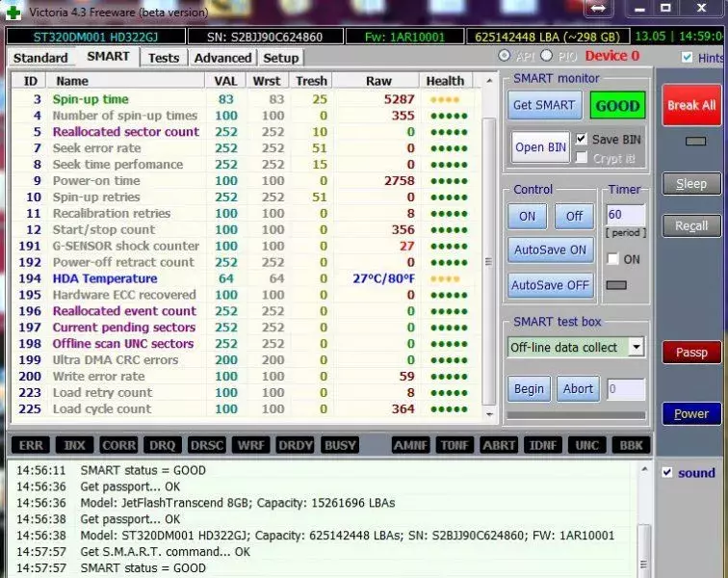The width and height of the screenshot is (728, 578).
Task: Click the Abort test button
Action: coord(578,388)
